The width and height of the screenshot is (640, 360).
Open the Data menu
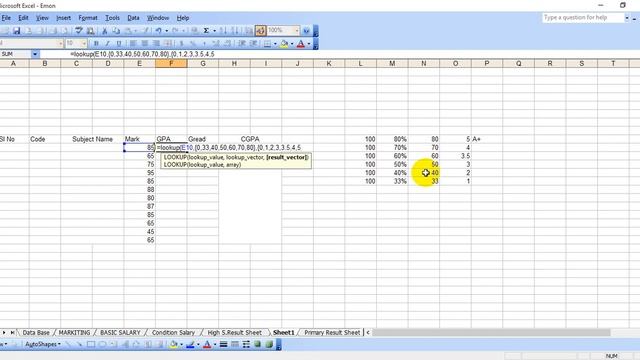tap(133, 18)
